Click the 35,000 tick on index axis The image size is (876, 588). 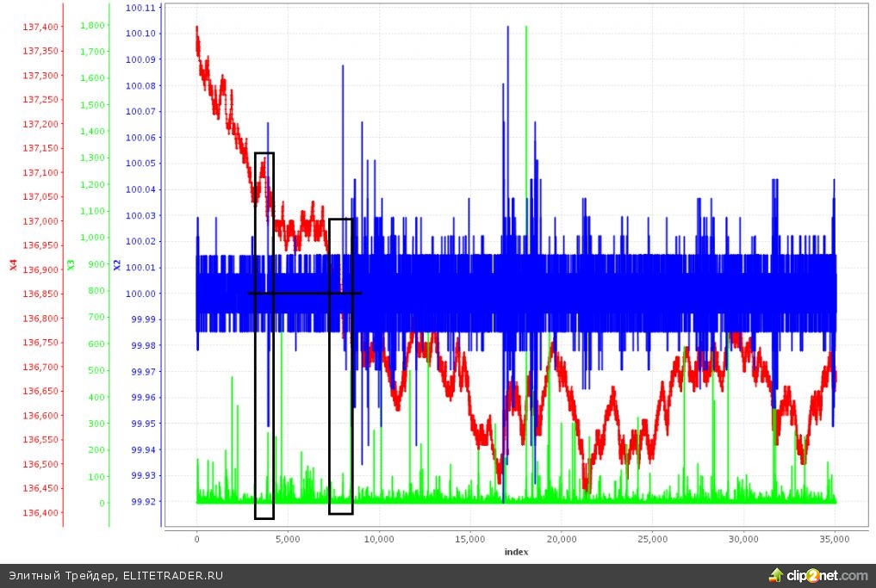[835, 539]
